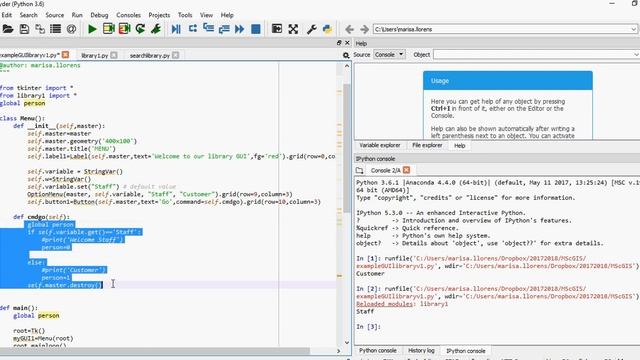Screen dimensions: 640x360
Task: Open the Projects menu
Action: point(159,15)
